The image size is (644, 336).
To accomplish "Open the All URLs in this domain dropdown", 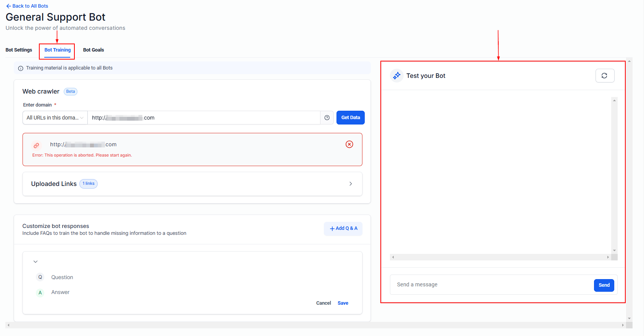I will pos(55,118).
